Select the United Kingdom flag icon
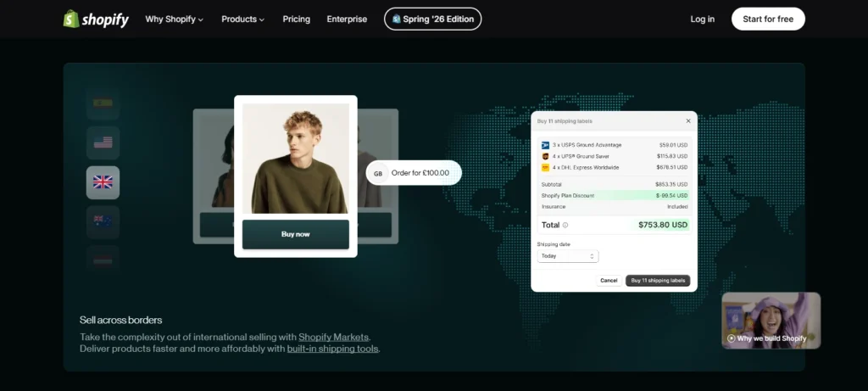868x391 pixels. coord(103,182)
